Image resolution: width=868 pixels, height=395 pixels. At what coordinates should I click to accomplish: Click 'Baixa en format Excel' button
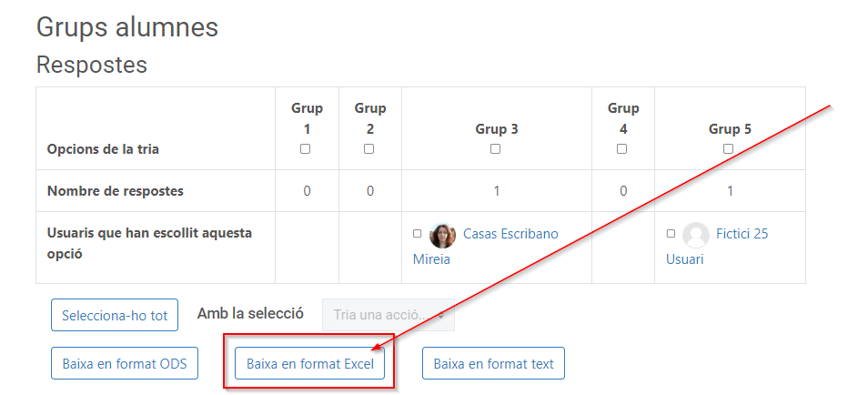pyautogui.click(x=309, y=364)
